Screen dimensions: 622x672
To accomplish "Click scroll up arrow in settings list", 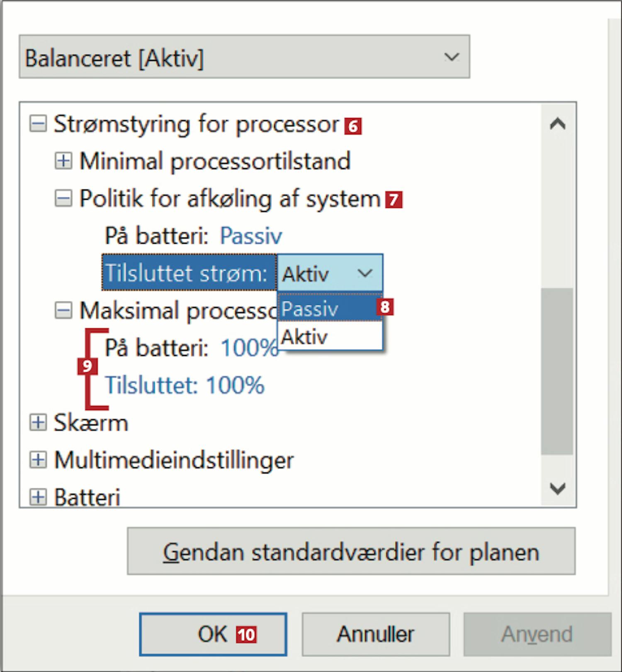I will [558, 124].
